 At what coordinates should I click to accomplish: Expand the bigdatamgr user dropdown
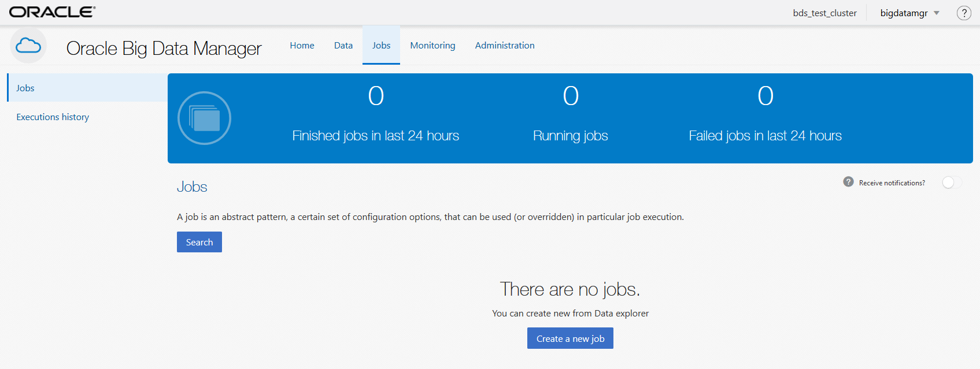(909, 13)
